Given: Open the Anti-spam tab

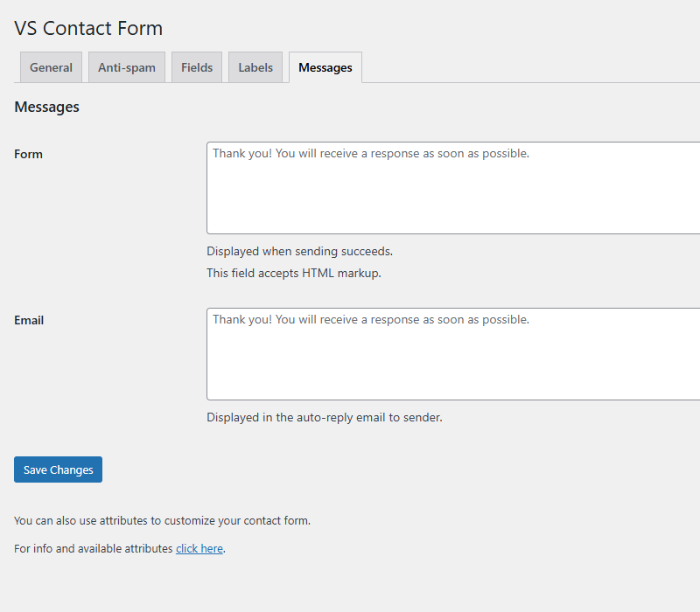Looking at the screenshot, I should click(x=126, y=66).
